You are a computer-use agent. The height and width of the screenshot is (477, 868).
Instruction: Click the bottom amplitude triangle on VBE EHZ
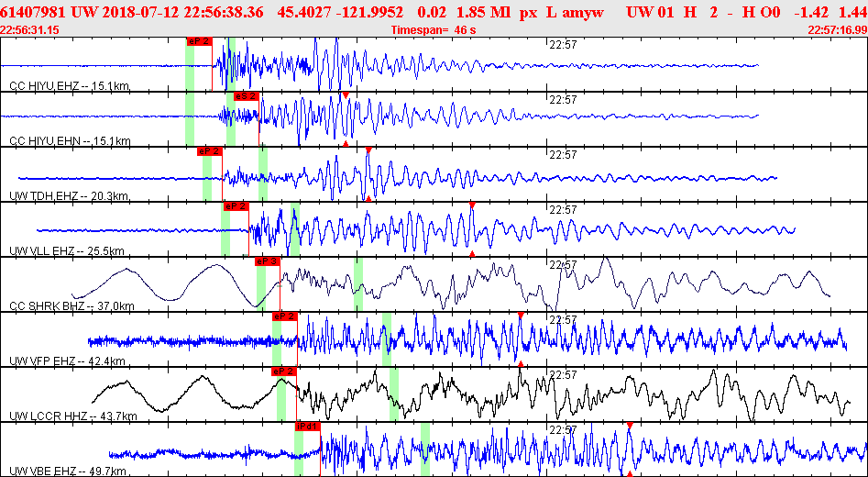(x=630, y=473)
